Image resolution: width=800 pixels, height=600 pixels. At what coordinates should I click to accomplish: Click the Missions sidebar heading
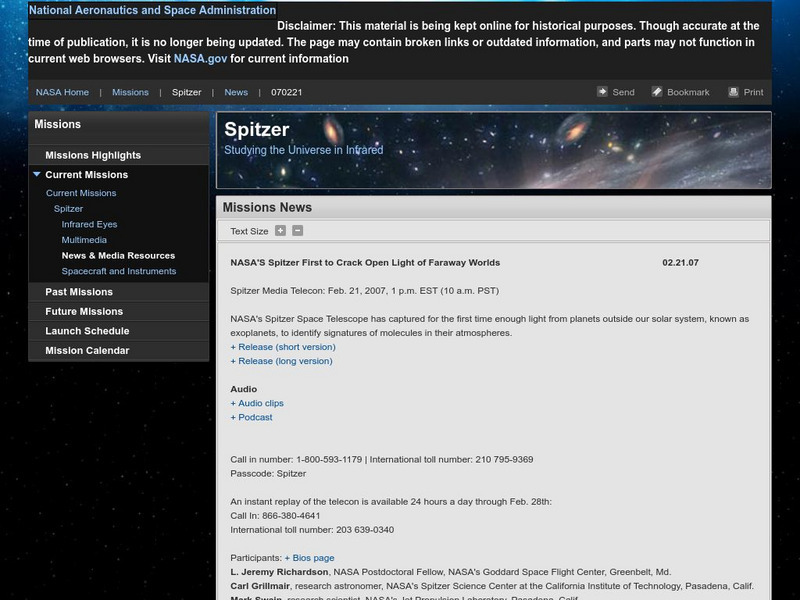tap(57, 124)
